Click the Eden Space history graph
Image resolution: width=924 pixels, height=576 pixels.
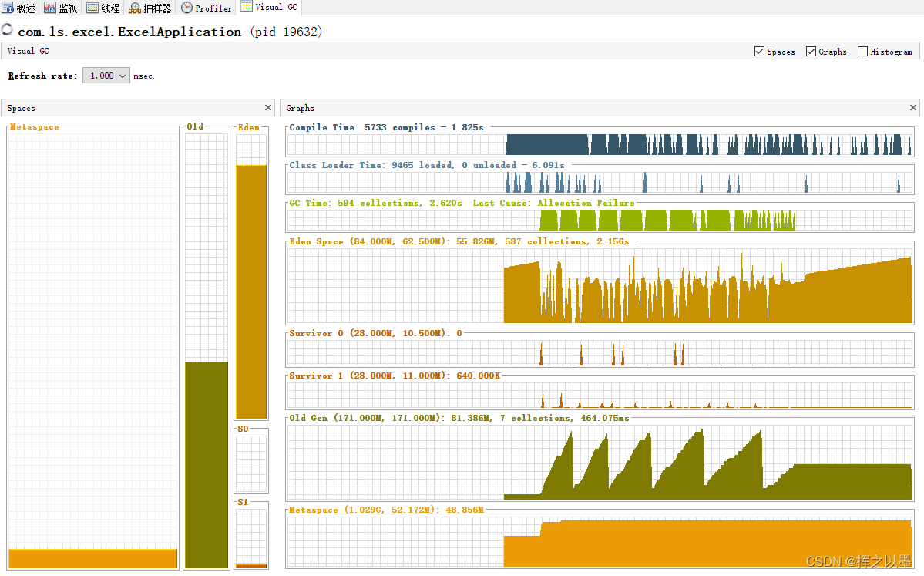coord(600,285)
